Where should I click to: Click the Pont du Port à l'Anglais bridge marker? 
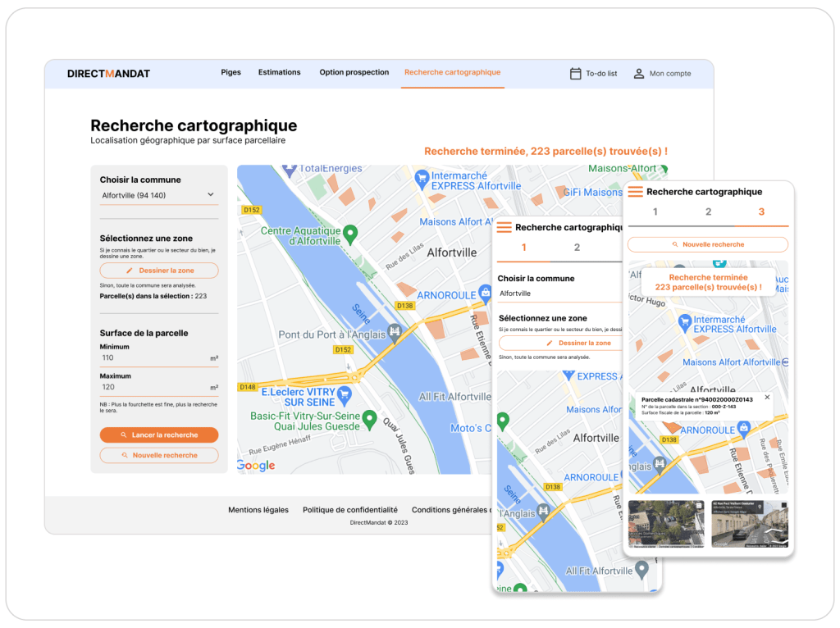(395, 332)
